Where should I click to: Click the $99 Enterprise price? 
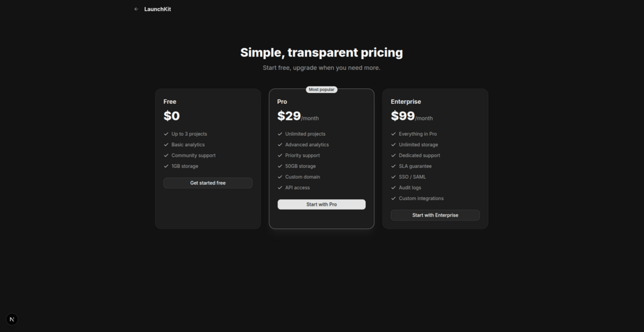pyautogui.click(x=403, y=116)
